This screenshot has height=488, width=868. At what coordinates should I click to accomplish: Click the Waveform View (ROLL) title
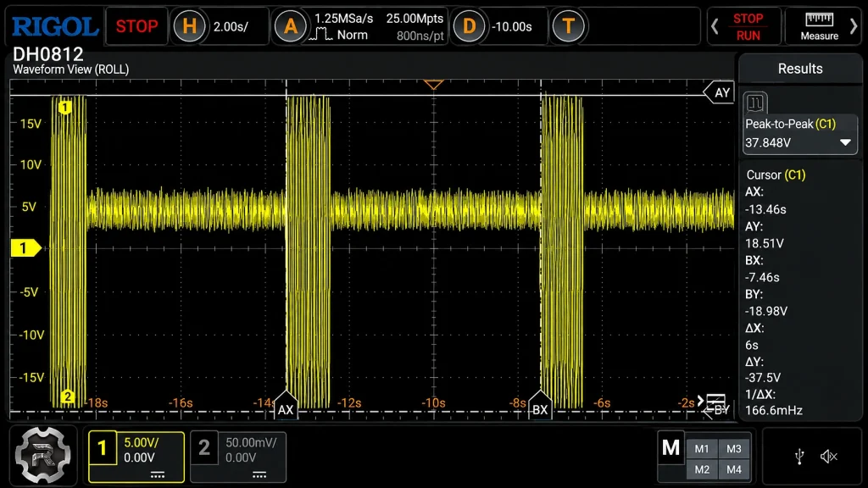71,69
